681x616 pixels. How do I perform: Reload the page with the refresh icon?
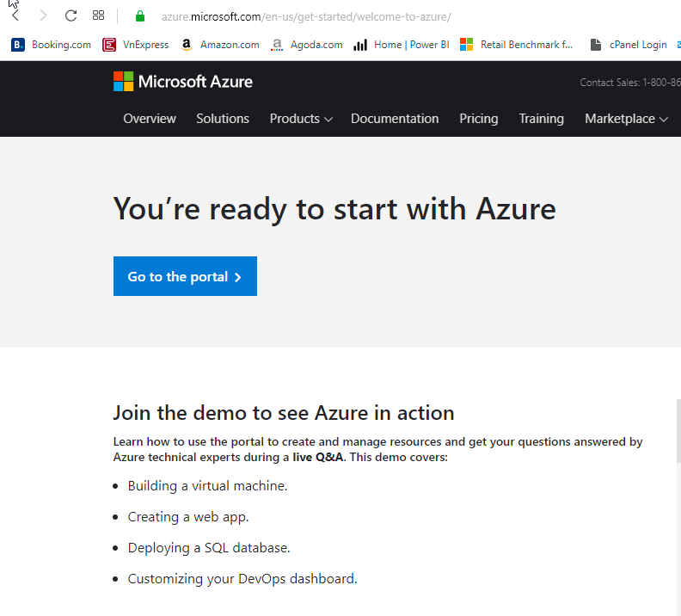71,16
